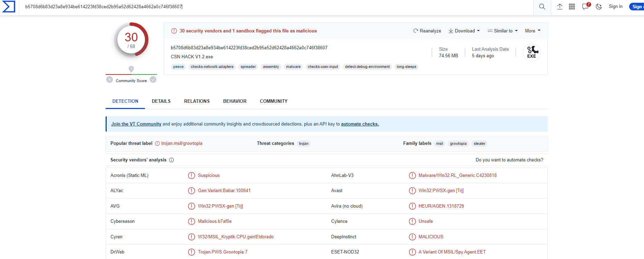Open the BEHAVIOR tab
This screenshot has height=259, width=644.
pos(235,101)
